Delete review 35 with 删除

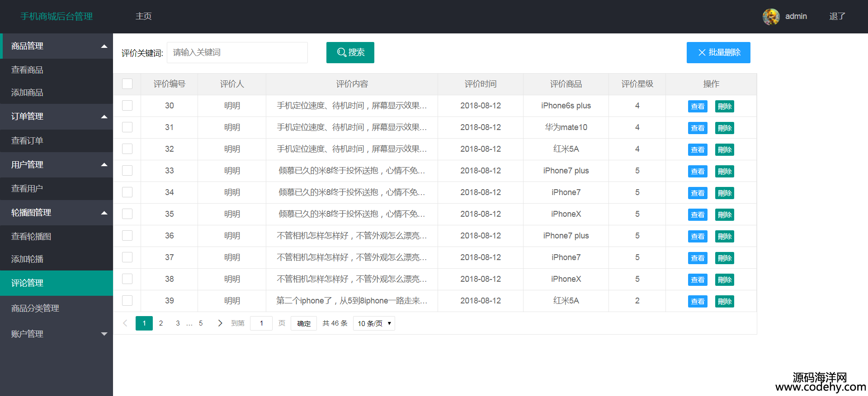point(725,214)
